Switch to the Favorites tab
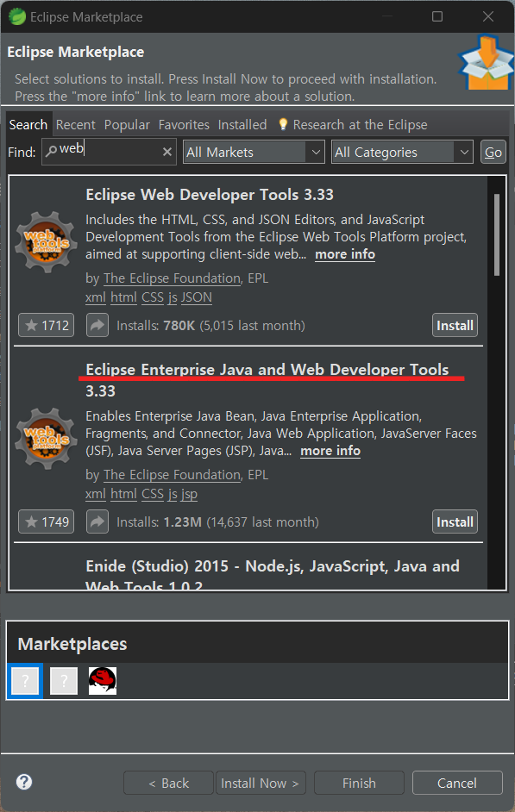This screenshot has width=515, height=812. (184, 125)
